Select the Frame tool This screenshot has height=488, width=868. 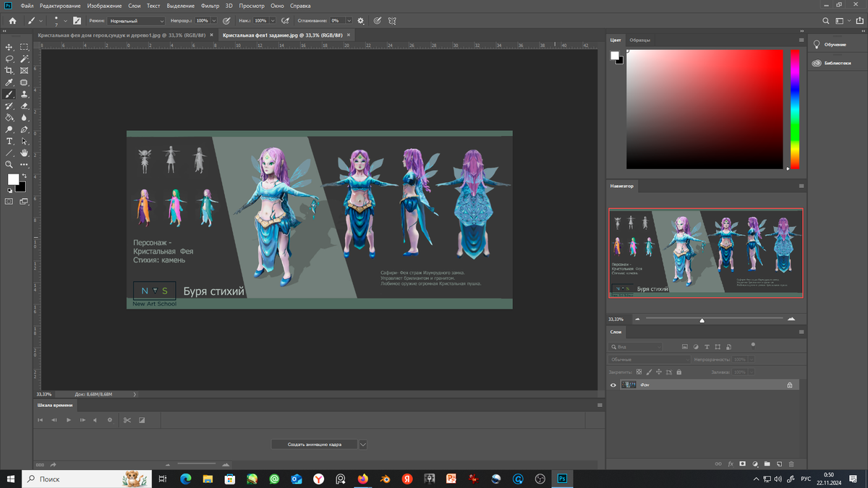point(24,71)
